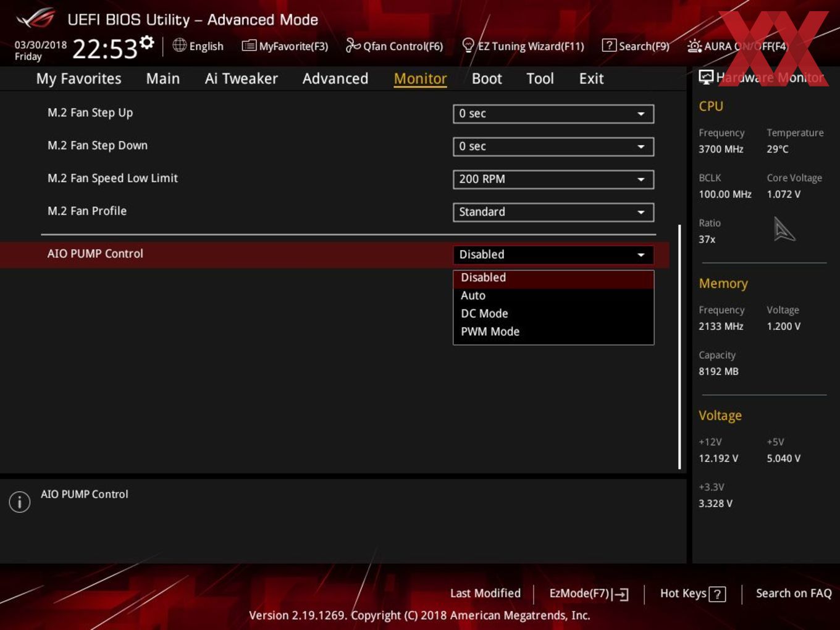
Task: Switch to EzMode(F7)
Action: pos(589,594)
